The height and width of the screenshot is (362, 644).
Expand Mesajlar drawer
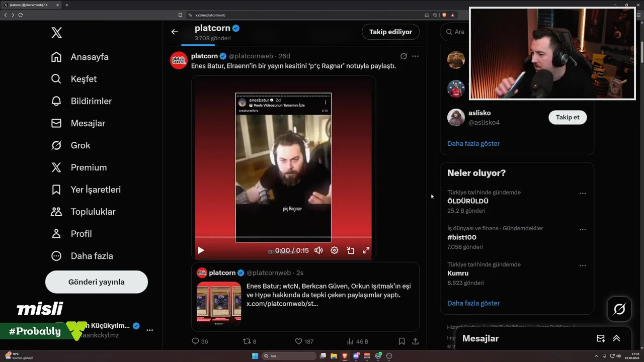pyautogui.click(x=616, y=338)
